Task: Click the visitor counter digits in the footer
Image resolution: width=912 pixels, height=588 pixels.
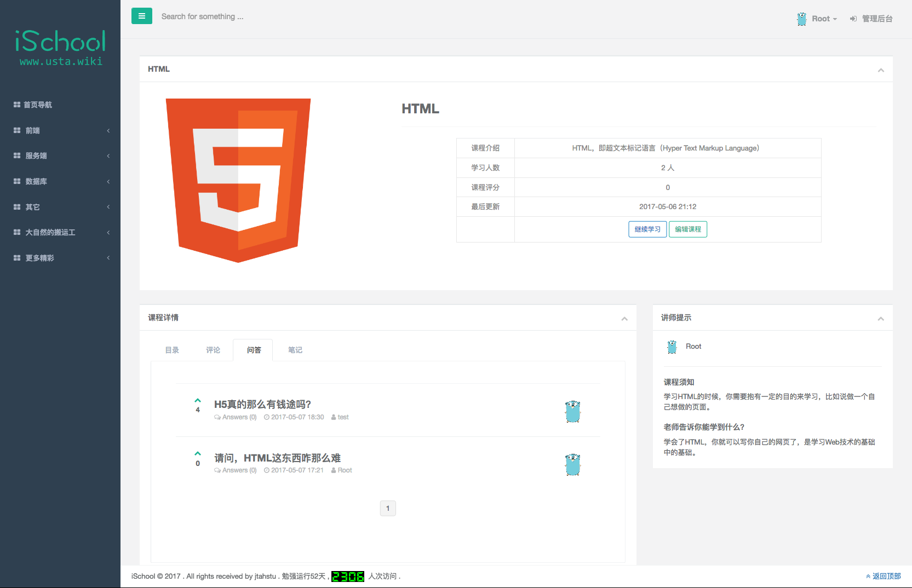Action: 348,576
